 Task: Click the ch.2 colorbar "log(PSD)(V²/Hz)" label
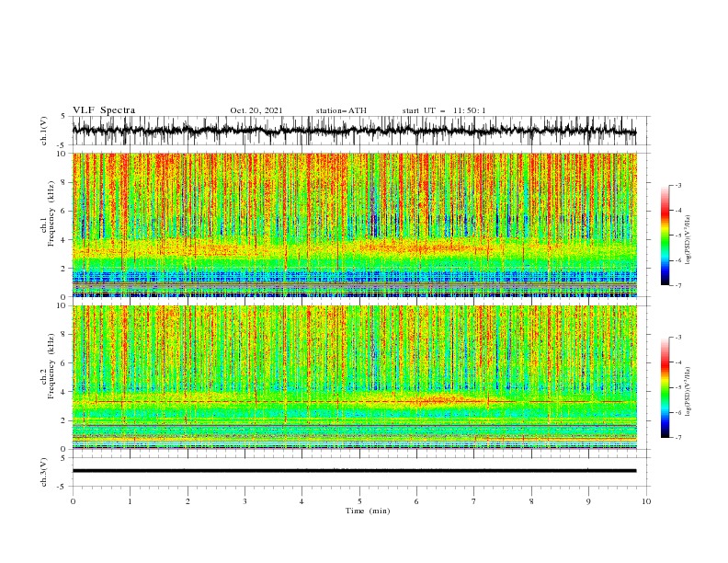click(688, 392)
